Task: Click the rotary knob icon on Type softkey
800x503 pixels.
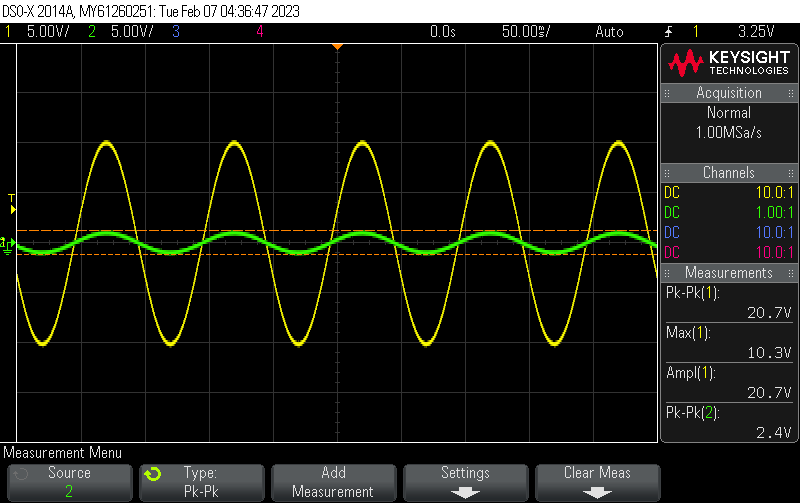Action: (x=153, y=474)
